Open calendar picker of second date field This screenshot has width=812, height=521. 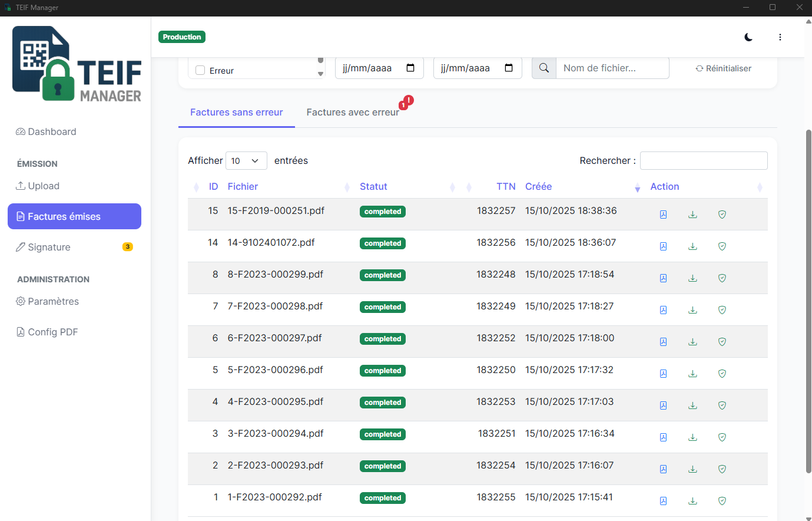point(509,68)
